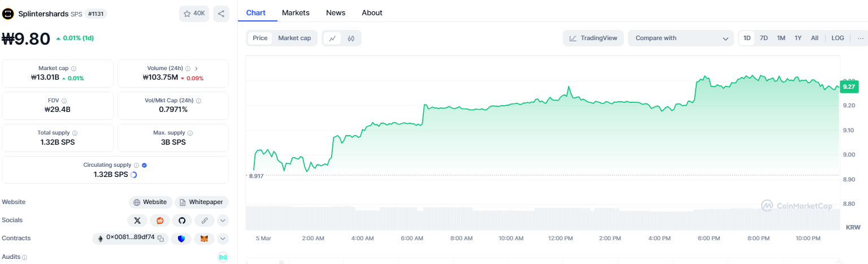Add Splintershards to watchlist via star button
This screenshot has width=868, height=264.
click(194, 14)
